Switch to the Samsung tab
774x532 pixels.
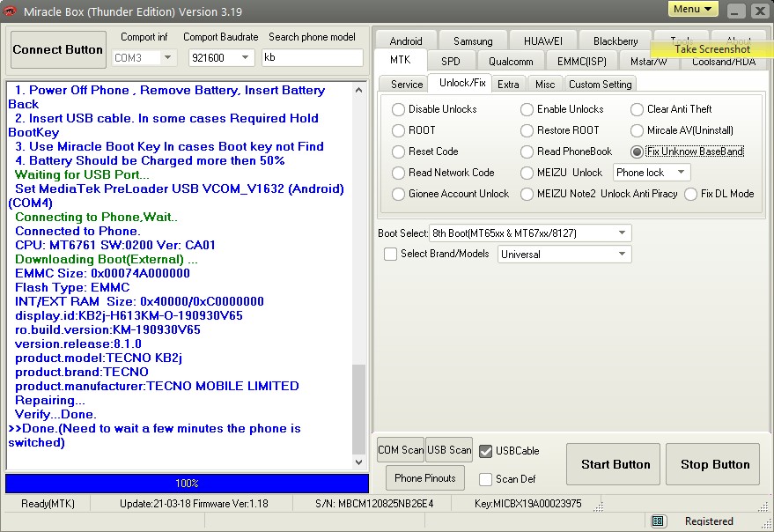(473, 41)
